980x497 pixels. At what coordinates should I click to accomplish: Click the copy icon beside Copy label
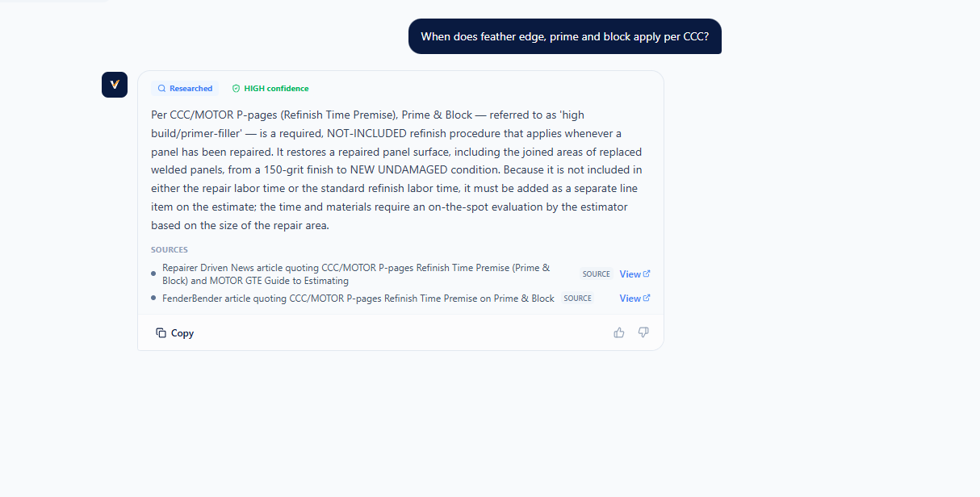[161, 333]
